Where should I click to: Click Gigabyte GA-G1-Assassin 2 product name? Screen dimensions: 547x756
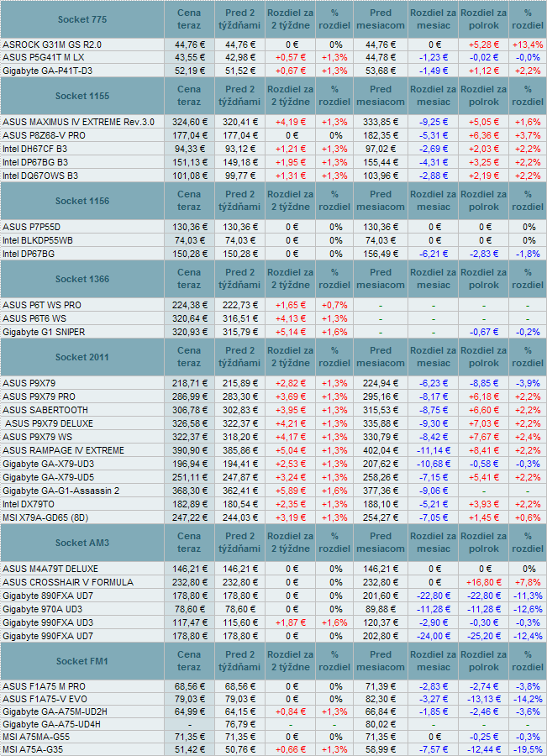click(60, 491)
